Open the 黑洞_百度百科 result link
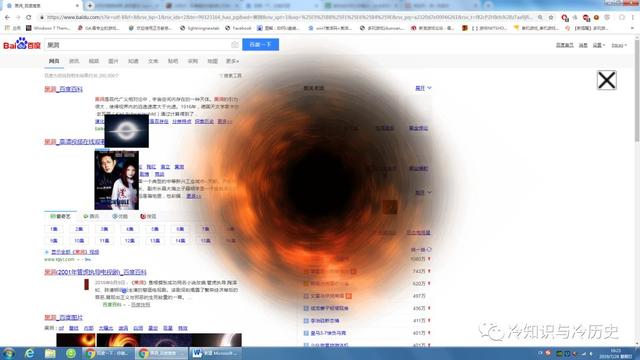 coord(64,89)
